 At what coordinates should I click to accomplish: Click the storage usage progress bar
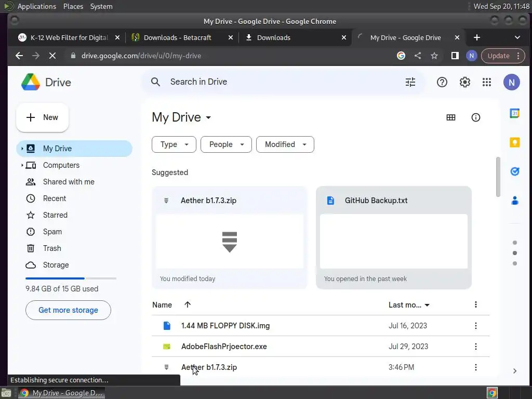[x=71, y=278]
